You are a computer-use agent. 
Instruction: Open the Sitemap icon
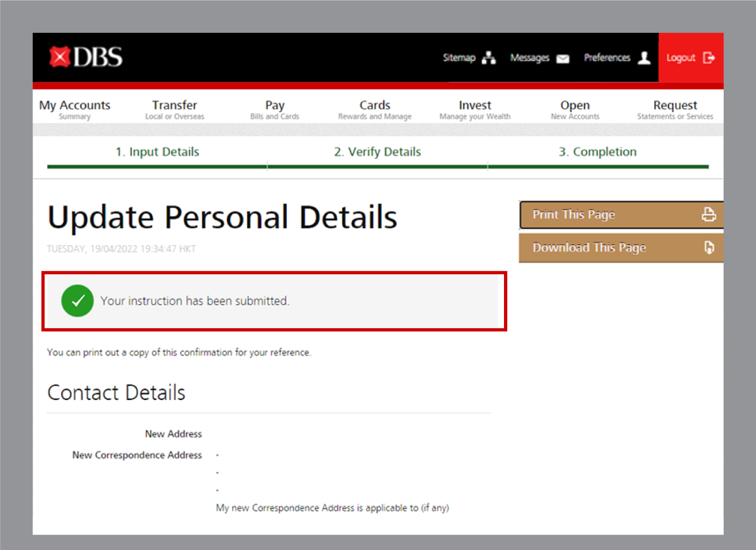click(489, 58)
